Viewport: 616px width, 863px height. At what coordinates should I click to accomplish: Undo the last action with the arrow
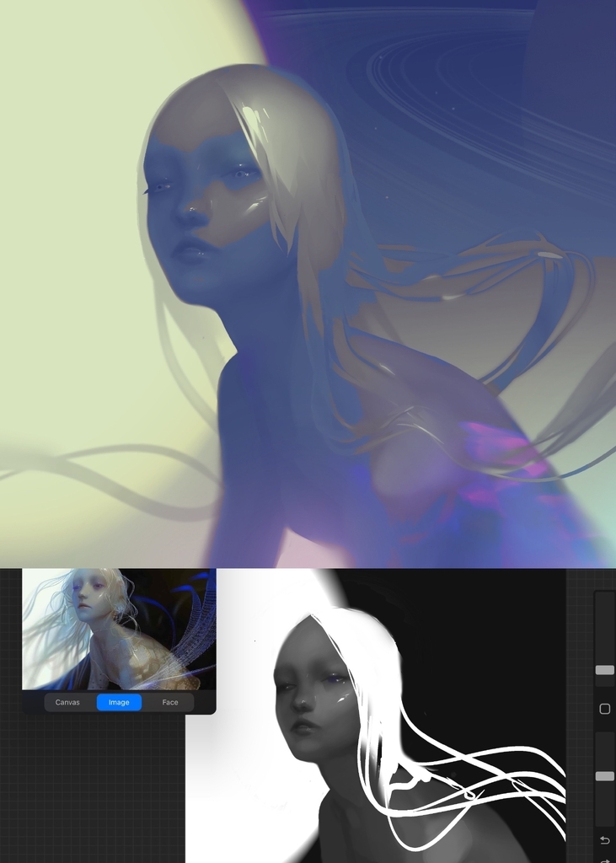coord(604,840)
